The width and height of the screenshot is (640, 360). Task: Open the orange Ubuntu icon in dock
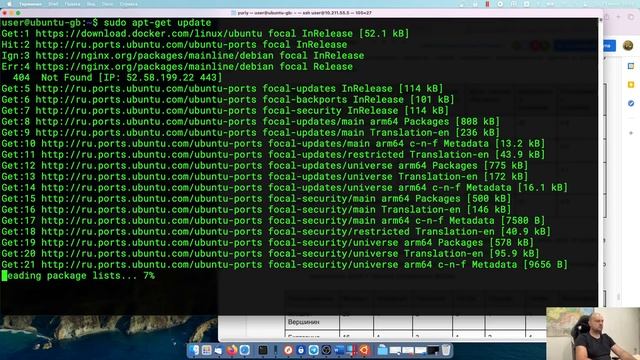point(364,350)
